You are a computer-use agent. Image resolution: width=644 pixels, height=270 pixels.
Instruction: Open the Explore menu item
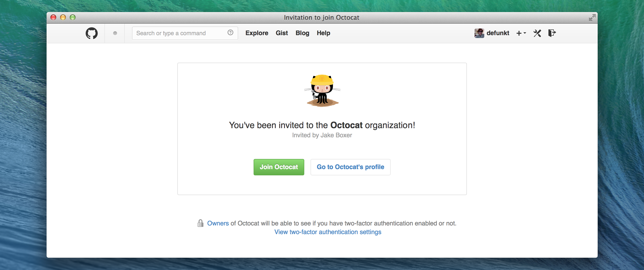256,33
